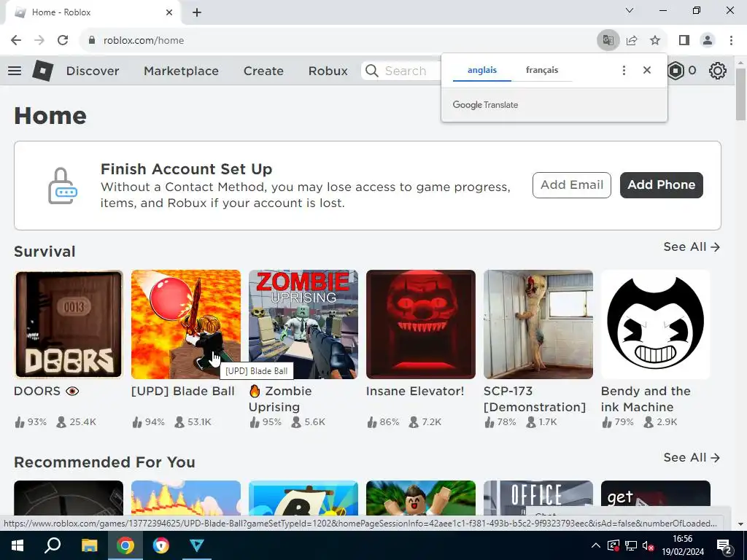Click the Chrome taskbar icon
This screenshot has width=747, height=560.
point(125,545)
